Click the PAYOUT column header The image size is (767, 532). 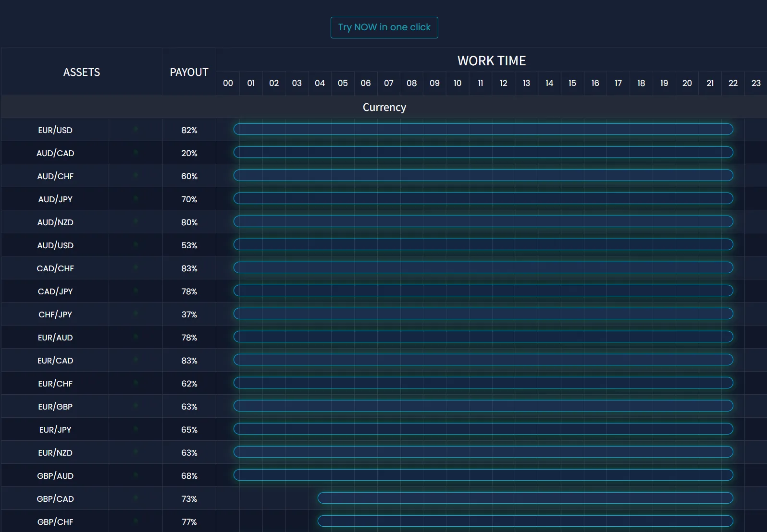[189, 72]
